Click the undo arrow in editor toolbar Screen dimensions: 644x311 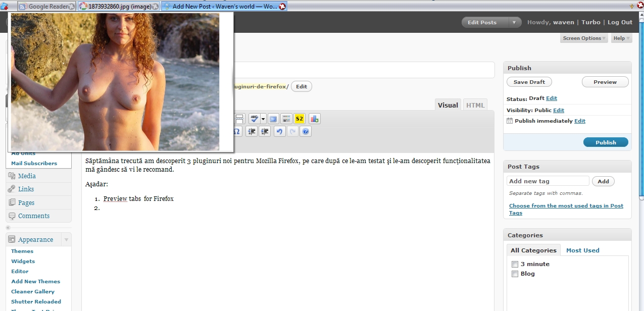pos(279,132)
